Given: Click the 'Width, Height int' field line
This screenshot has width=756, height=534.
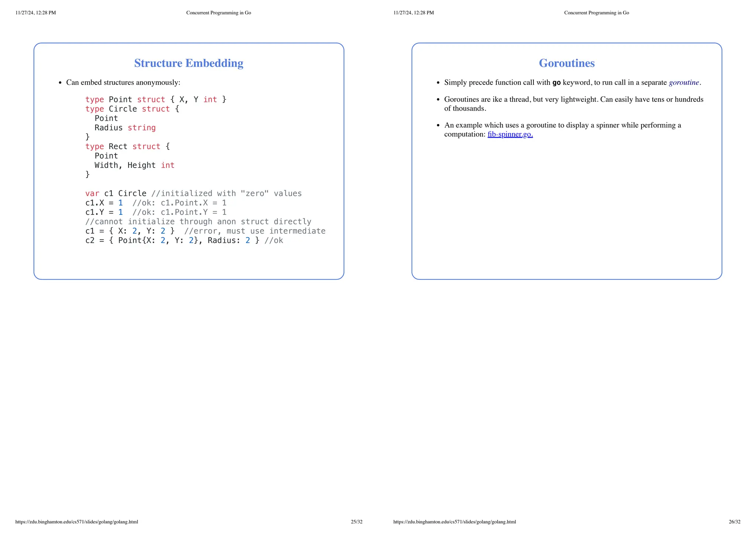Looking at the screenshot, I should tap(134, 165).
